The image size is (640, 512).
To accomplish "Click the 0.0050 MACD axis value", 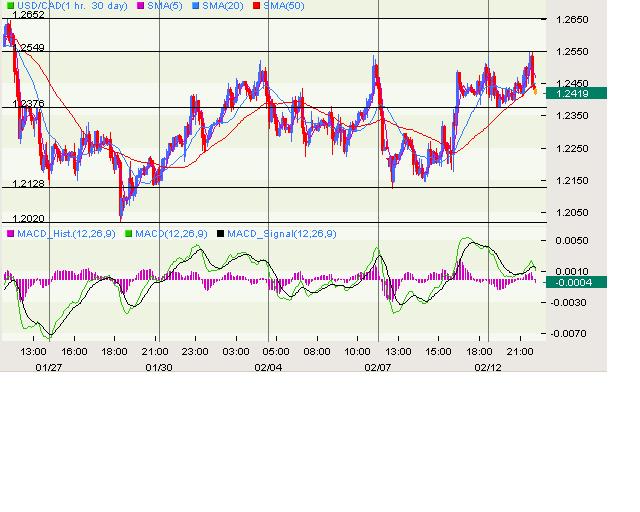I will click(x=572, y=240).
